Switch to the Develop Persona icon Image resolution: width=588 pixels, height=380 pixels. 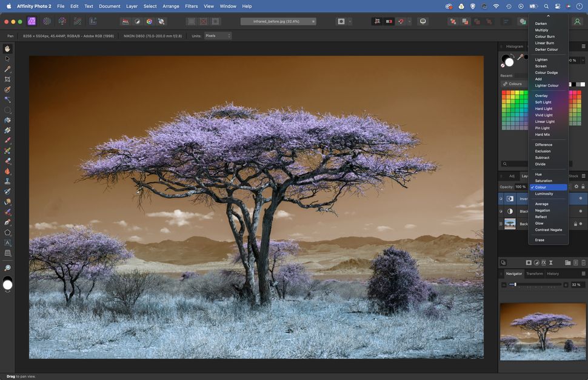click(62, 21)
